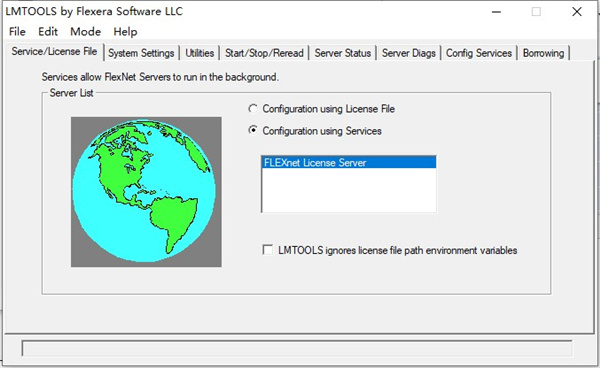
Task: Close the LMTOOLS window
Action: [x=577, y=12]
